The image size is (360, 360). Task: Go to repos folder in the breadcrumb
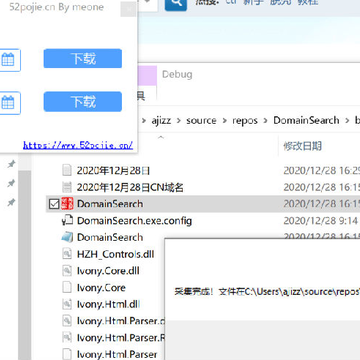click(245, 120)
